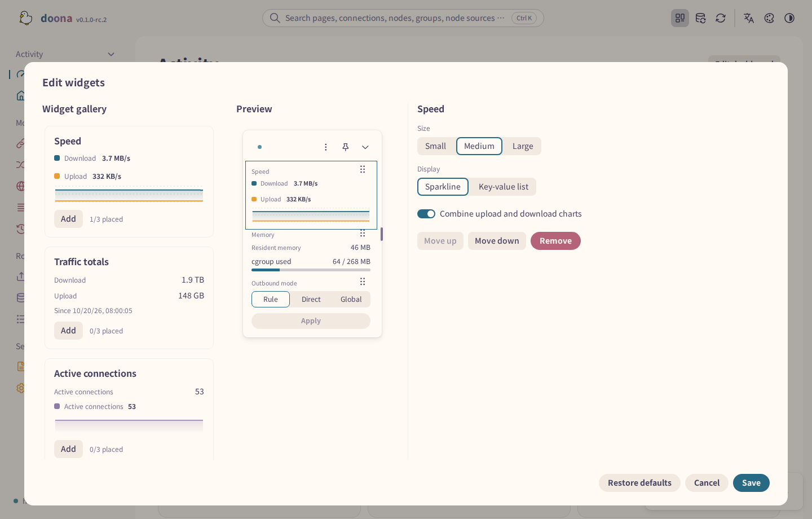
Task: Select the Large size option
Action: click(x=523, y=146)
